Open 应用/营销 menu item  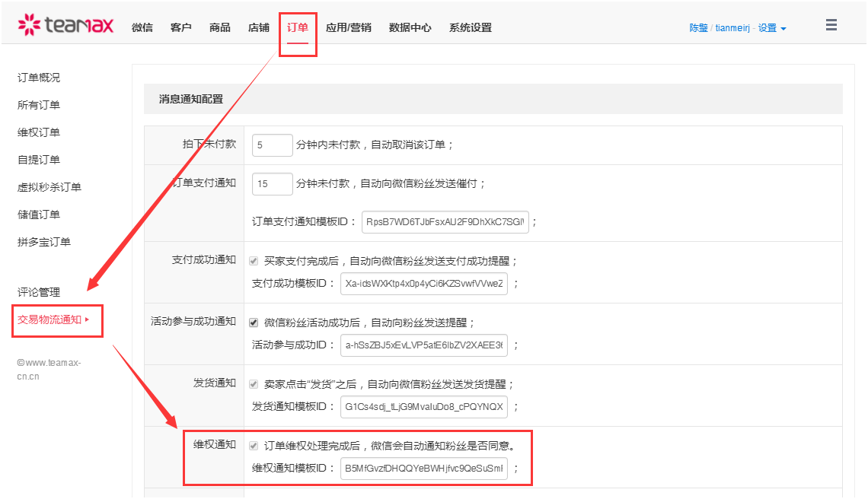[x=348, y=27]
